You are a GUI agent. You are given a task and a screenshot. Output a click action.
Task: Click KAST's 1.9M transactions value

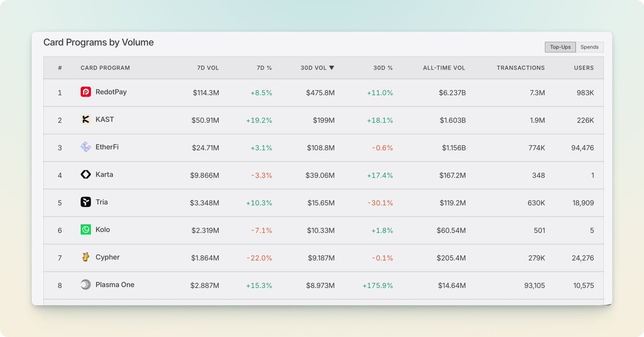(x=537, y=120)
